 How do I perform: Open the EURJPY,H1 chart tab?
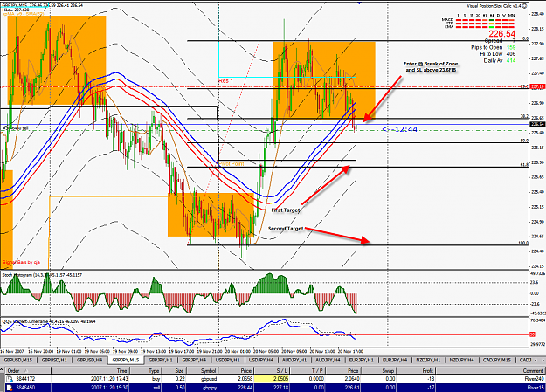click(x=361, y=360)
